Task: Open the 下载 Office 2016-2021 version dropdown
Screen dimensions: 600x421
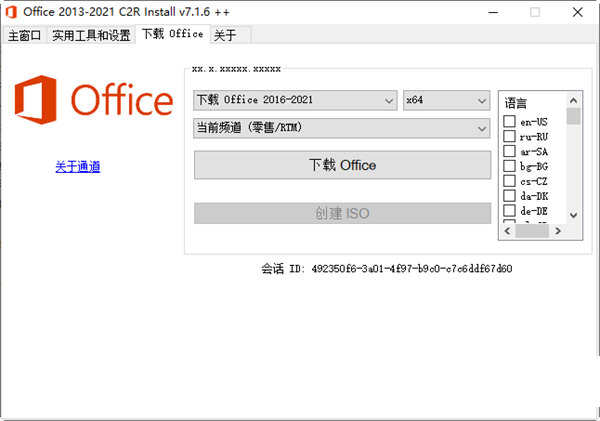Action: click(295, 100)
